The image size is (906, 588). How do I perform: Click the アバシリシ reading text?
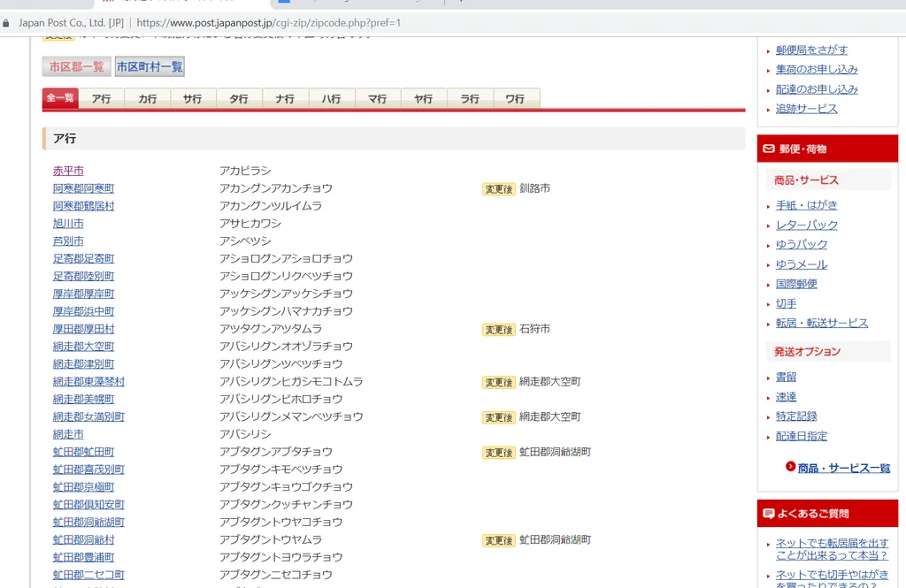click(x=245, y=434)
